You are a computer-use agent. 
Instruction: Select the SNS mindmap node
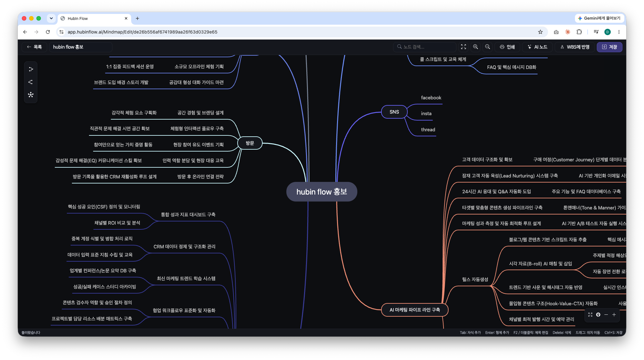coord(394,112)
